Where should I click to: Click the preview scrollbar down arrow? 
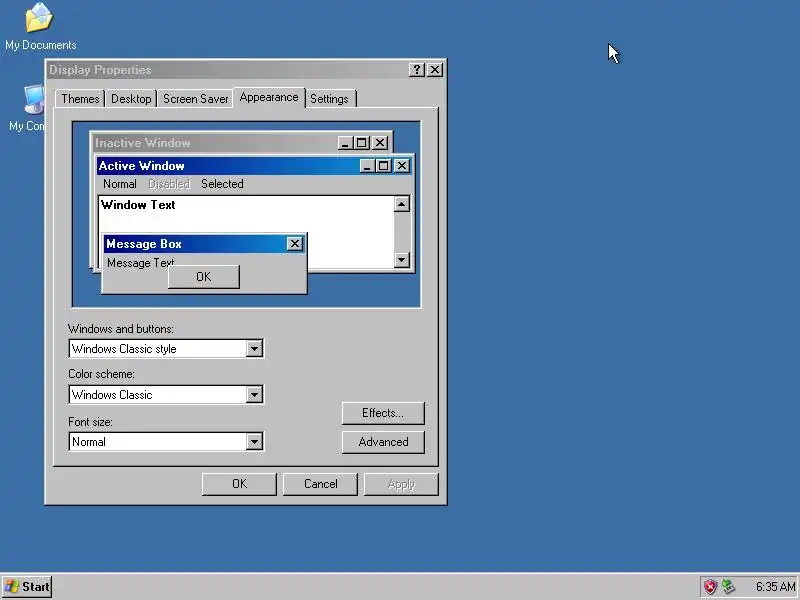(402, 260)
